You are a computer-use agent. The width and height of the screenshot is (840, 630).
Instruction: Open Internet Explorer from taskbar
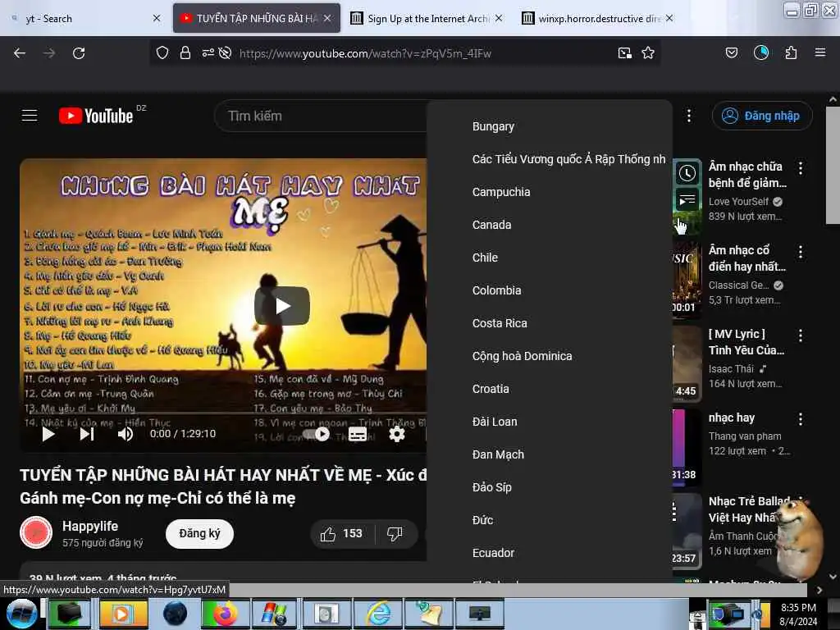378,614
